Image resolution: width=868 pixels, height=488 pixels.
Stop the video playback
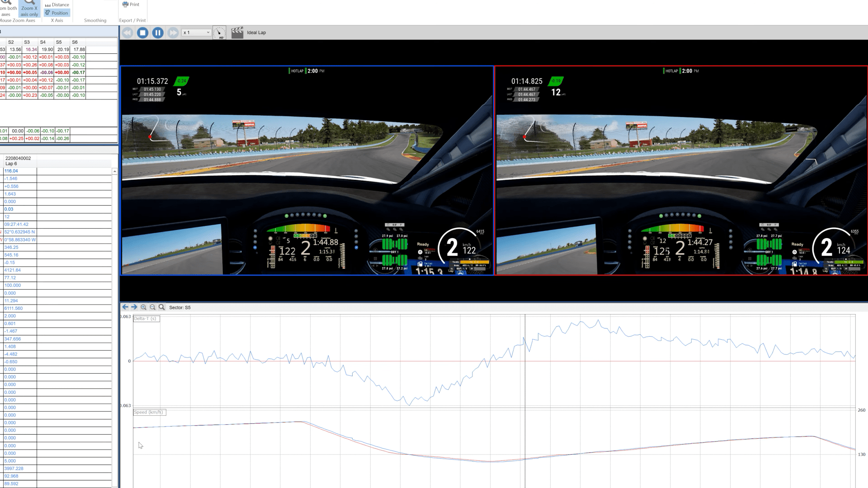point(142,32)
